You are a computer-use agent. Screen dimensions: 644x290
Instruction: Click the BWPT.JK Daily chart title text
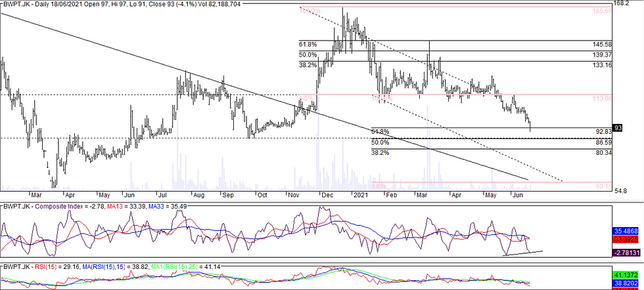pyautogui.click(x=121, y=4)
